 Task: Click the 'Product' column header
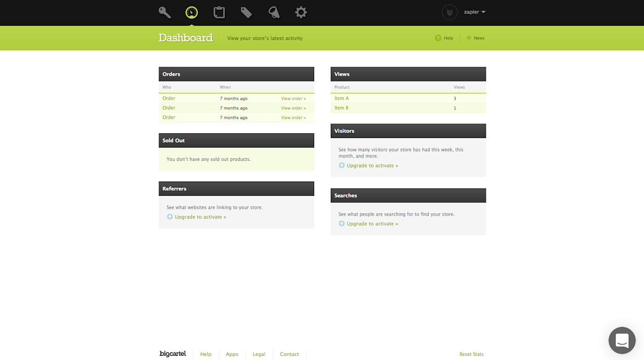pyautogui.click(x=342, y=87)
